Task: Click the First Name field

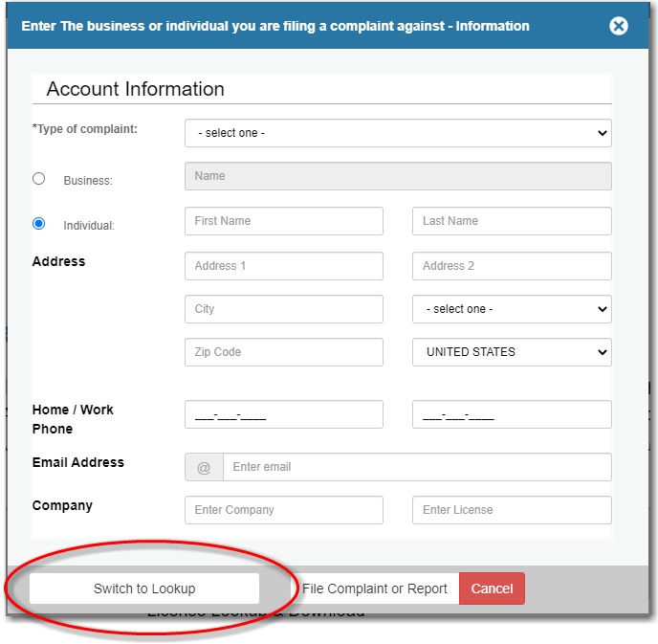Action: [283, 221]
